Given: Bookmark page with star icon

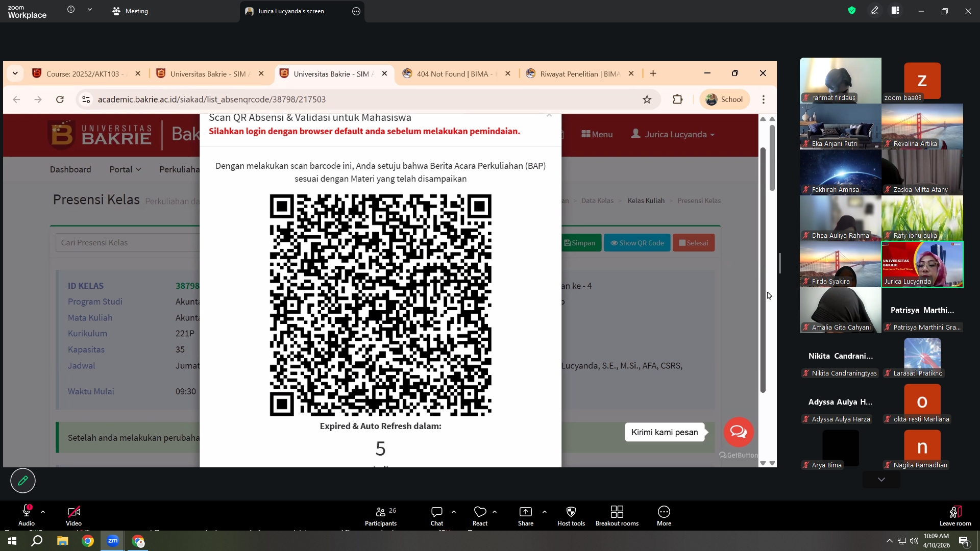Looking at the screenshot, I should (x=647, y=99).
